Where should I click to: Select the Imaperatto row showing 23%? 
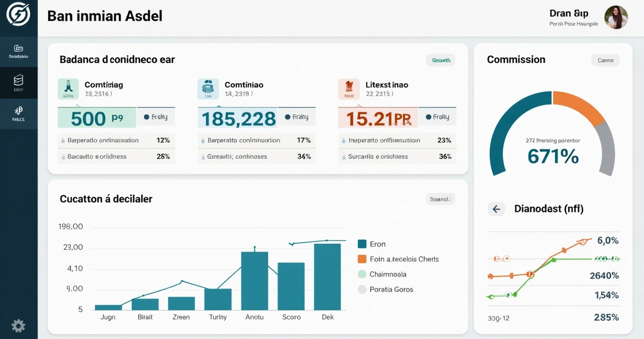pyautogui.click(x=397, y=140)
